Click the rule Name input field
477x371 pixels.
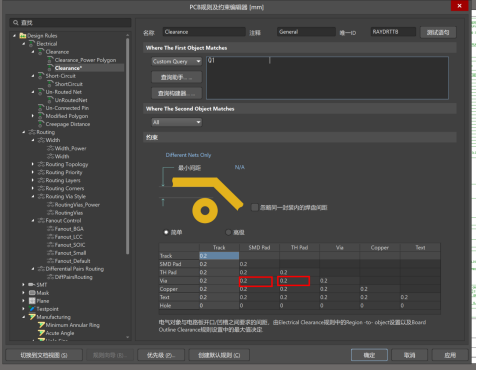204,32
